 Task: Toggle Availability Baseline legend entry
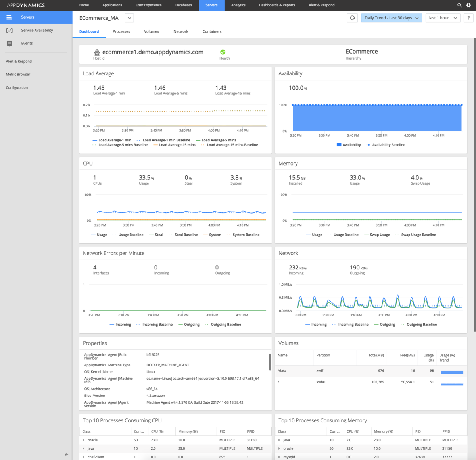click(386, 145)
